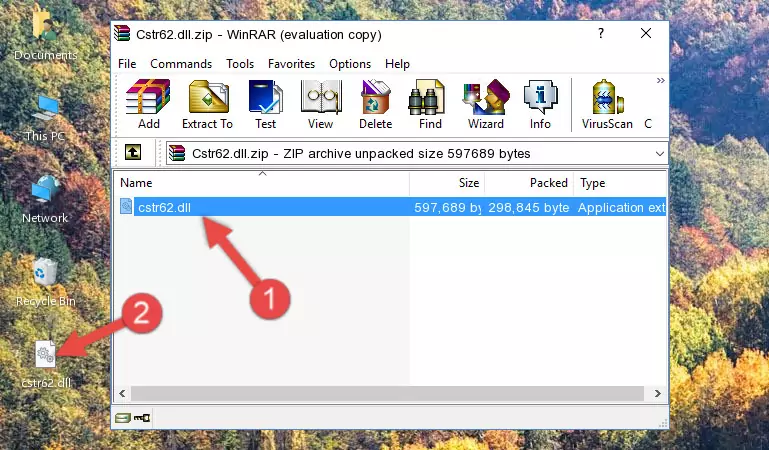Click the archive icon in address bar

[177, 153]
